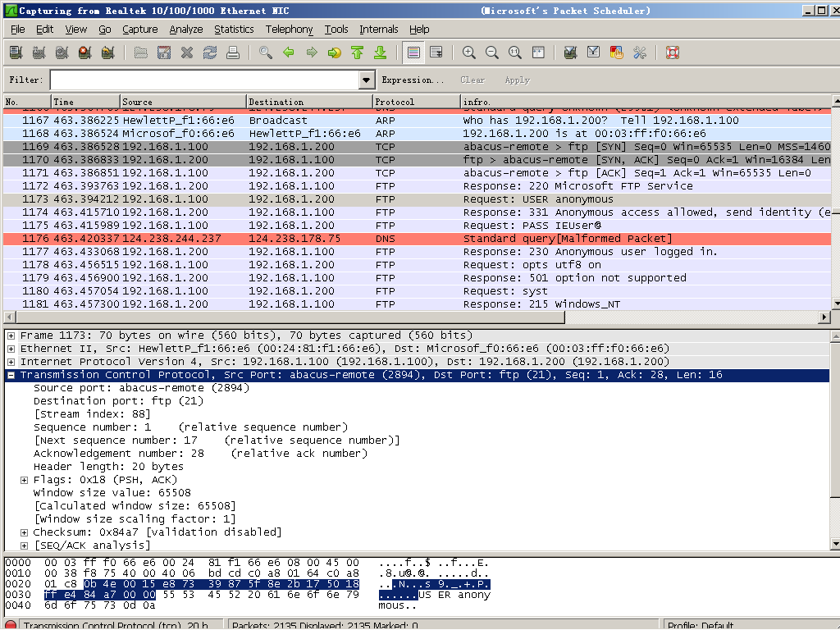The height and width of the screenshot is (630, 840).
Task: Edit capture filters via toolbar icon
Action: click(x=571, y=52)
